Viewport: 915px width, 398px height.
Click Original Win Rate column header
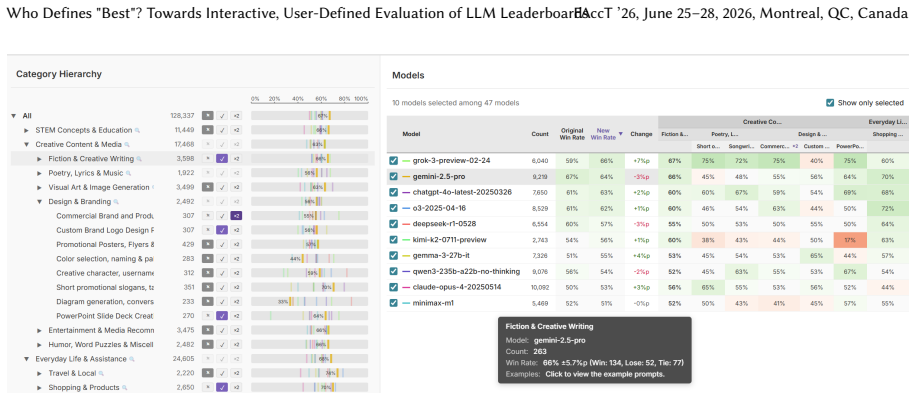[x=572, y=134]
